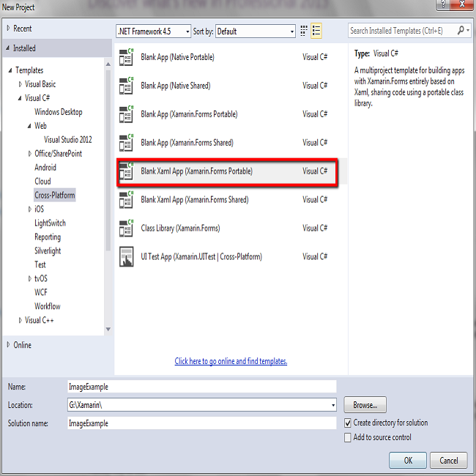Click the Browse... button
The height and width of the screenshot is (476, 476).
[365, 405]
